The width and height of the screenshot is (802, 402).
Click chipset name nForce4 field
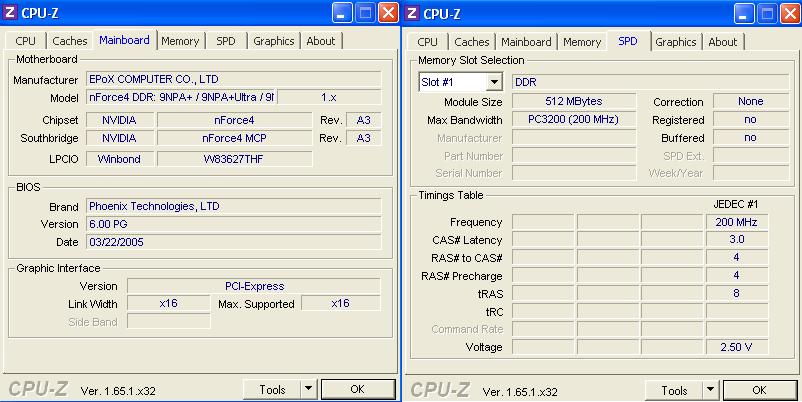[x=234, y=120]
